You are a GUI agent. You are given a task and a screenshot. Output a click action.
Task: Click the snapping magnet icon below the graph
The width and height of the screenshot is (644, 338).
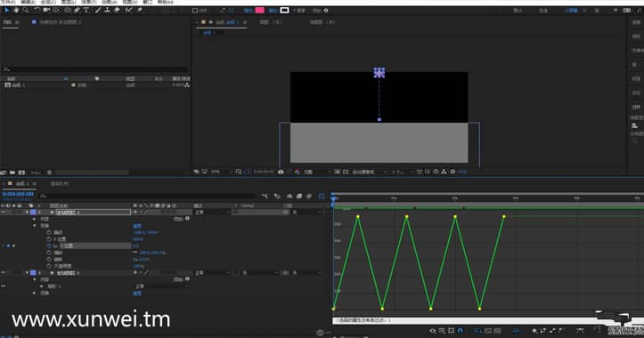pyautogui.click(x=461, y=330)
